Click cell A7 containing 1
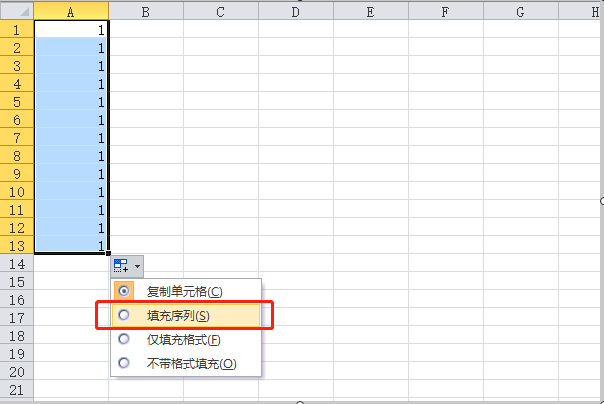604x404 pixels. (x=71, y=137)
